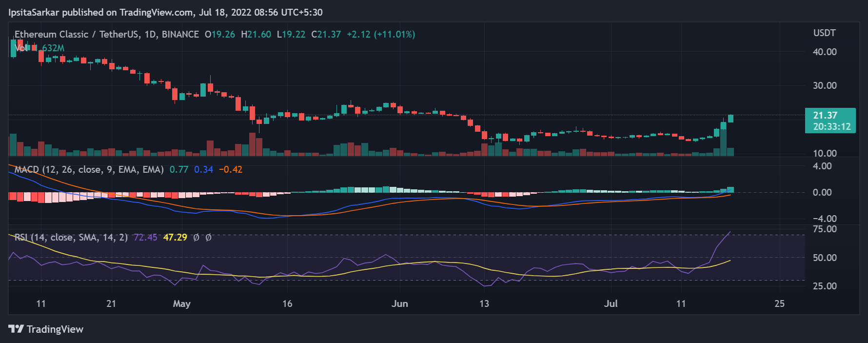Click the 25 date label on the time axis

[x=780, y=303]
